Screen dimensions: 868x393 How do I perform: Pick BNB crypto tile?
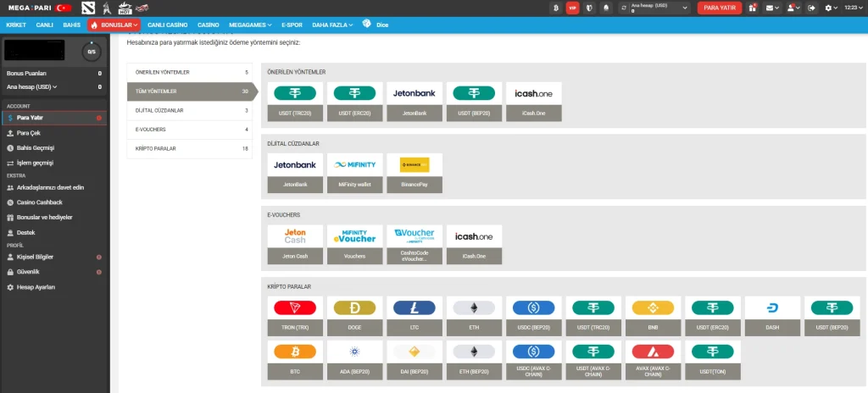pos(654,316)
